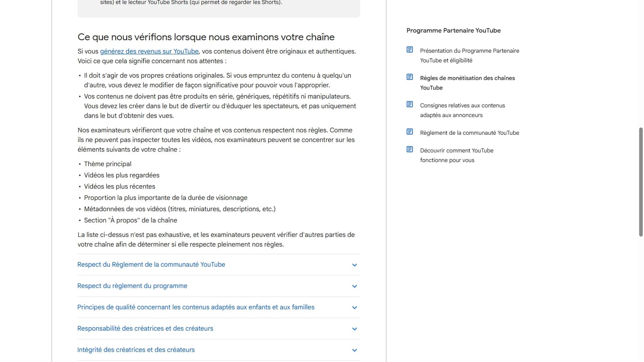Select sidebar link 'Règles de monétisation des chaînes YouTube'

(468, 83)
